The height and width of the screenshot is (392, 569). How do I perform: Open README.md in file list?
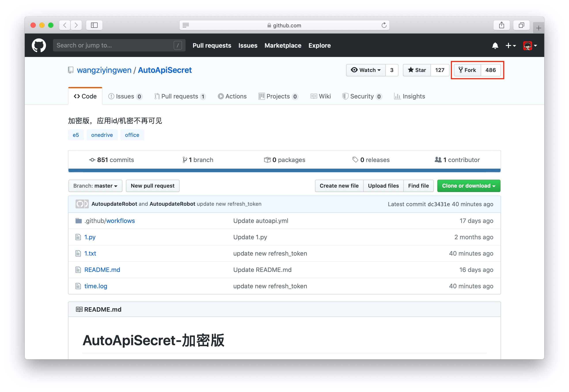click(x=102, y=270)
